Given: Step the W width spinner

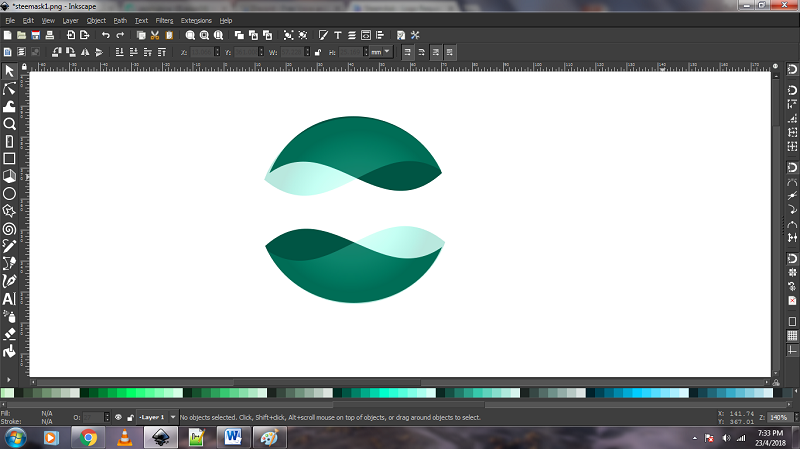Looking at the screenshot, I should tap(307, 52).
